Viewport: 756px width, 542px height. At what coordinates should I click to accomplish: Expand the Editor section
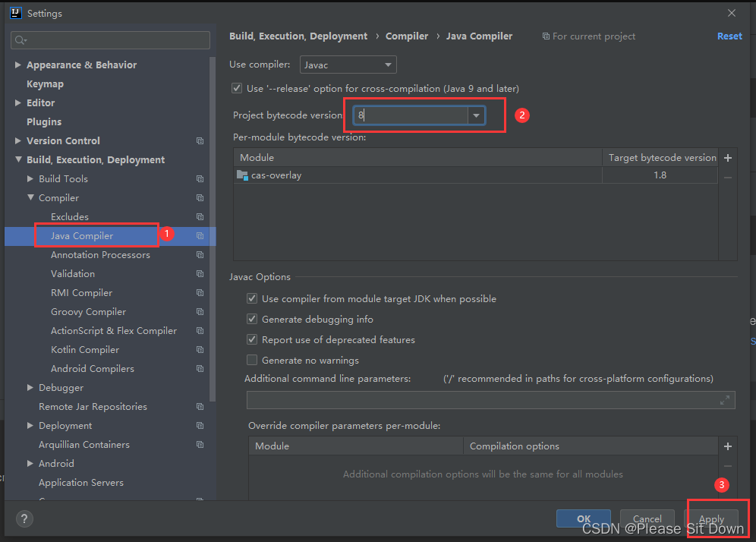pyautogui.click(x=18, y=102)
